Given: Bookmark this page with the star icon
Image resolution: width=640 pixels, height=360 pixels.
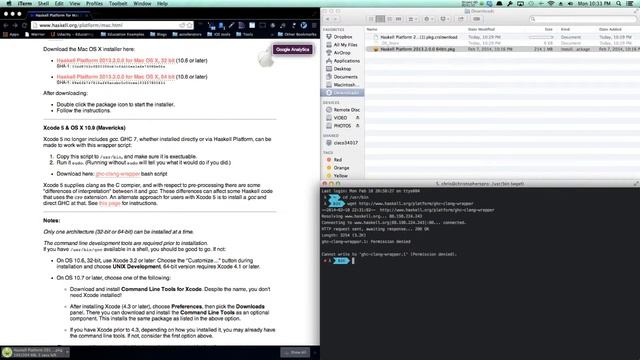Looking at the screenshot, I should pyautogui.click(x=189, y=25).
